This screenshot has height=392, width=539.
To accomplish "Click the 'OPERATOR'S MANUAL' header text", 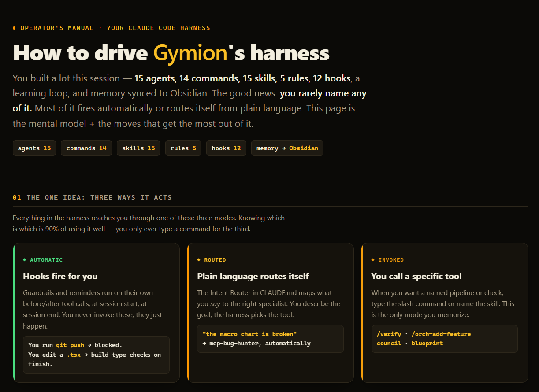I will click(x=57, y=28).
